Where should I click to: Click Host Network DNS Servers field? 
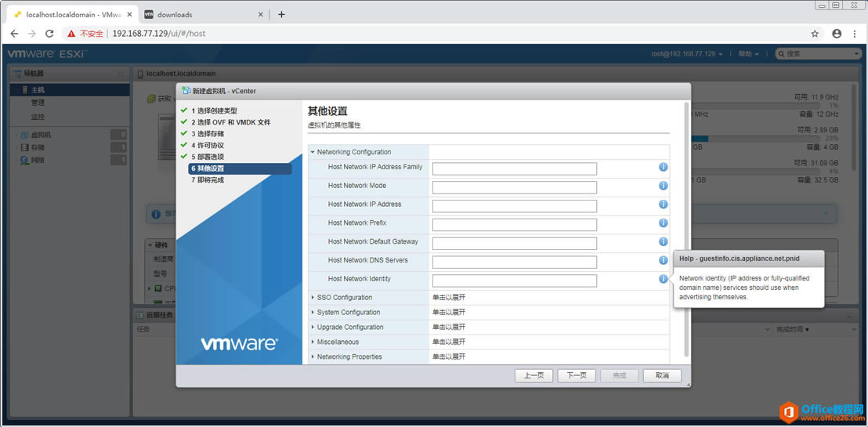point(514,262)
